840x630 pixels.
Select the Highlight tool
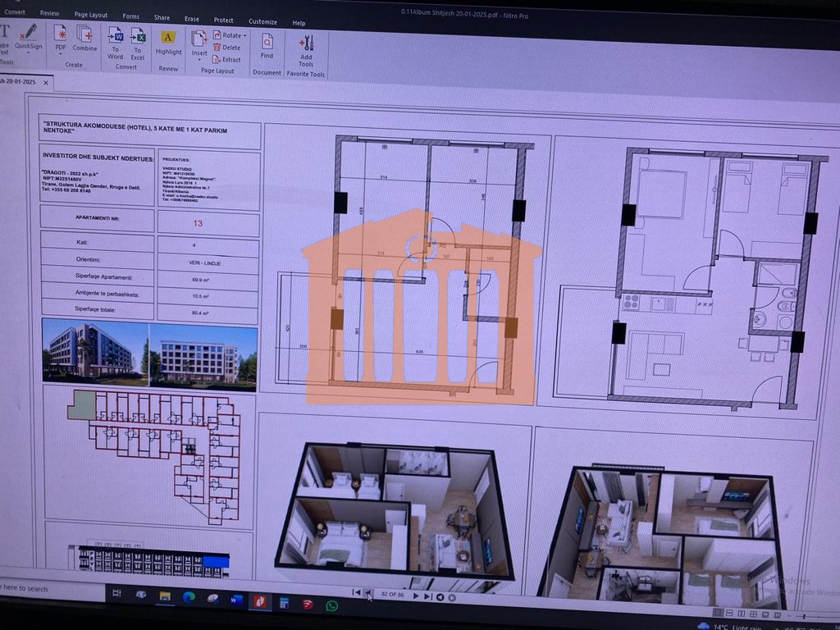click(168, 42)
